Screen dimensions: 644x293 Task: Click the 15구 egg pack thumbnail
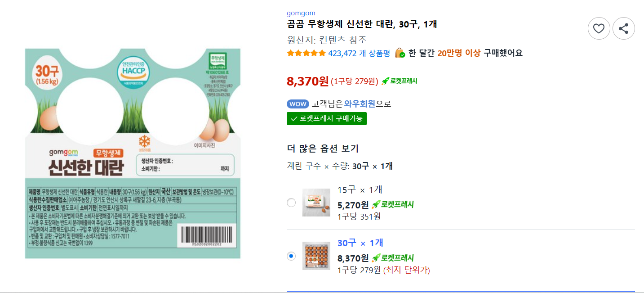(316, 203)
